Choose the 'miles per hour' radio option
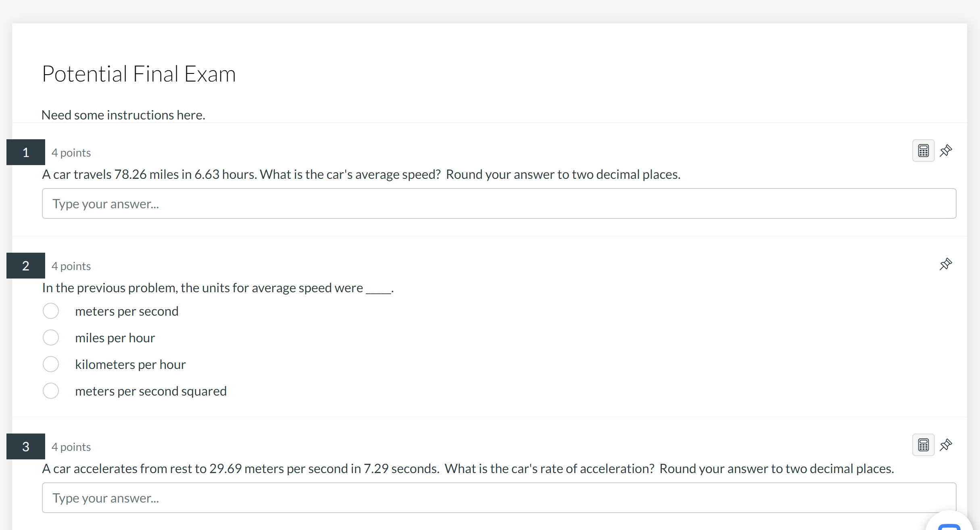The height and width of the screenshot is (530, 980). [x=51, y=338]
